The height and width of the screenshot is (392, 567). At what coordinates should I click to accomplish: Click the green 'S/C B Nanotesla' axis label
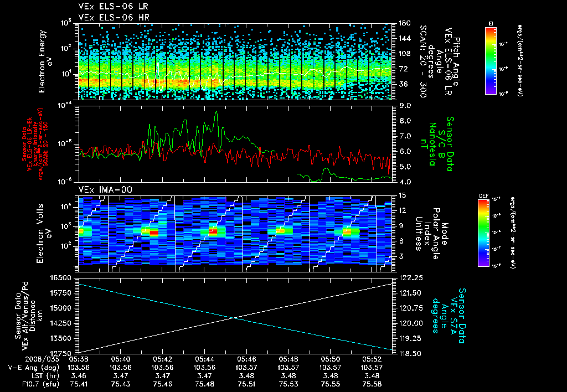tap(436, 144)
